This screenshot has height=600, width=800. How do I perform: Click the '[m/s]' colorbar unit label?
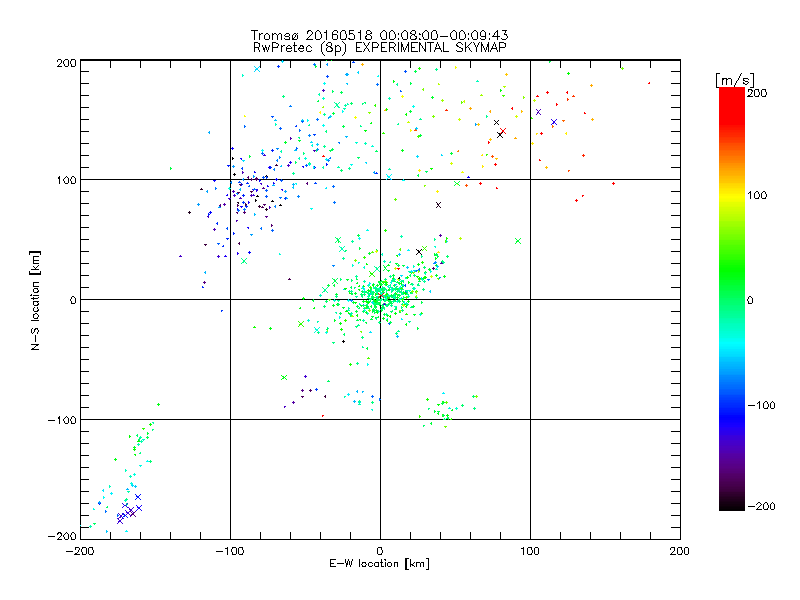(735, 80)
